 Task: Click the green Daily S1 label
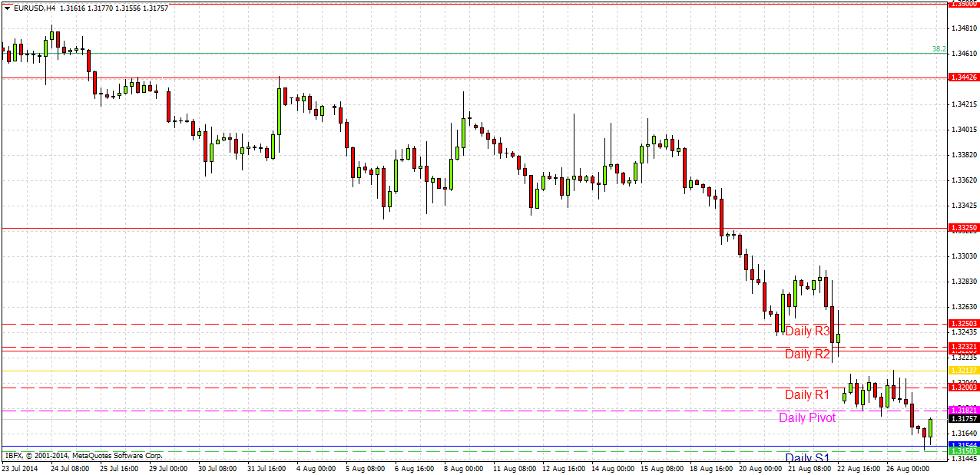(x=807, y=457)
